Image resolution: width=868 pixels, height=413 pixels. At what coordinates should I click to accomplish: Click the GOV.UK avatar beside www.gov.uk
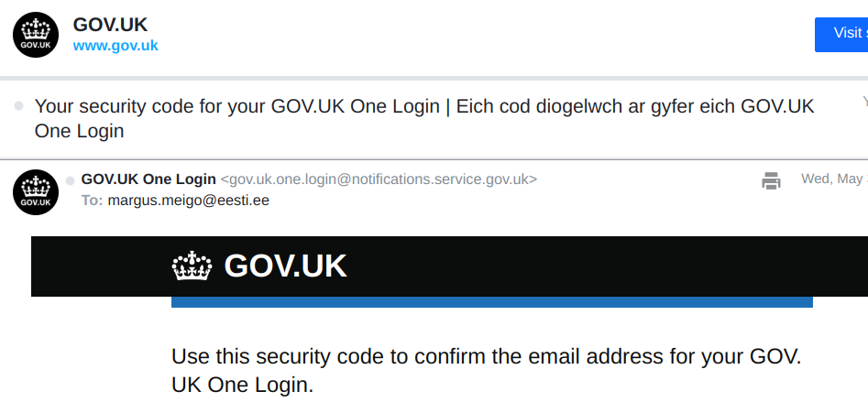[36, 35]
